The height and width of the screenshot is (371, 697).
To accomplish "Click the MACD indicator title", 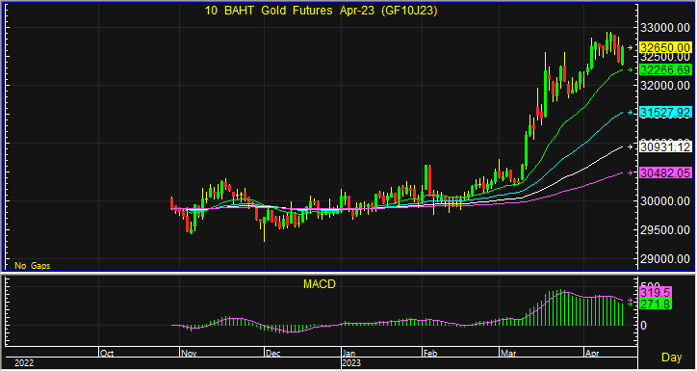I will (319, 284).
